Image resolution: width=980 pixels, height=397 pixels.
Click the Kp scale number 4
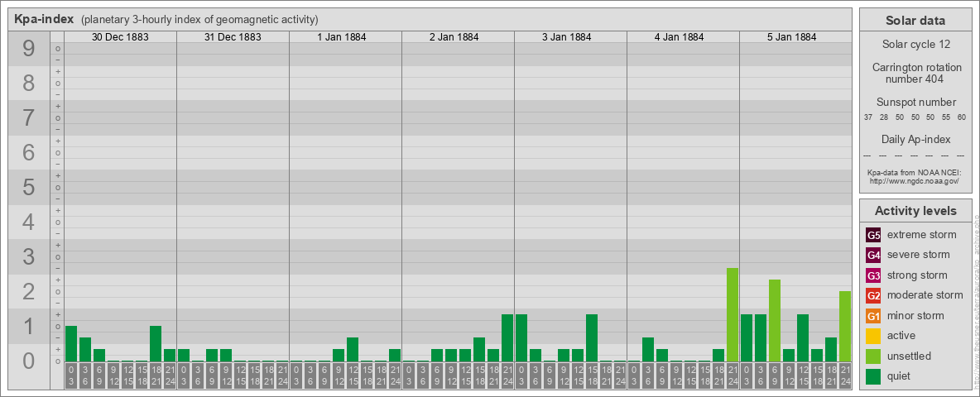coord(29,222)
